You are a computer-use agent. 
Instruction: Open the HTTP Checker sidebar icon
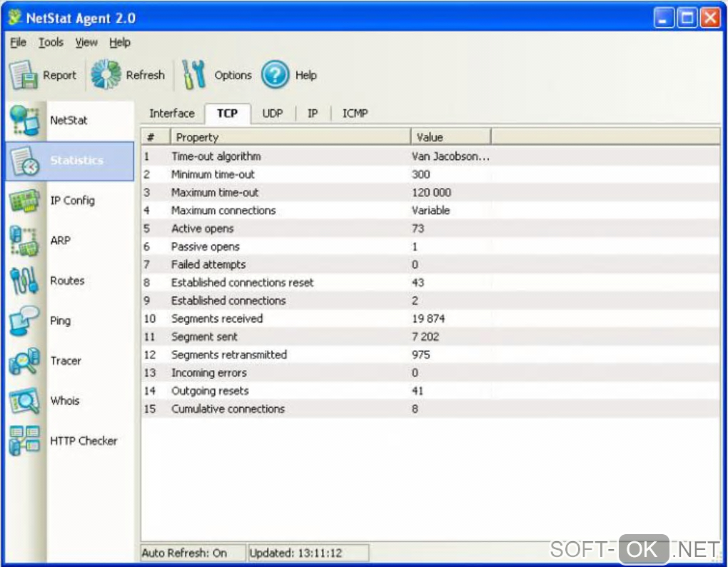(x=24, y=441)
